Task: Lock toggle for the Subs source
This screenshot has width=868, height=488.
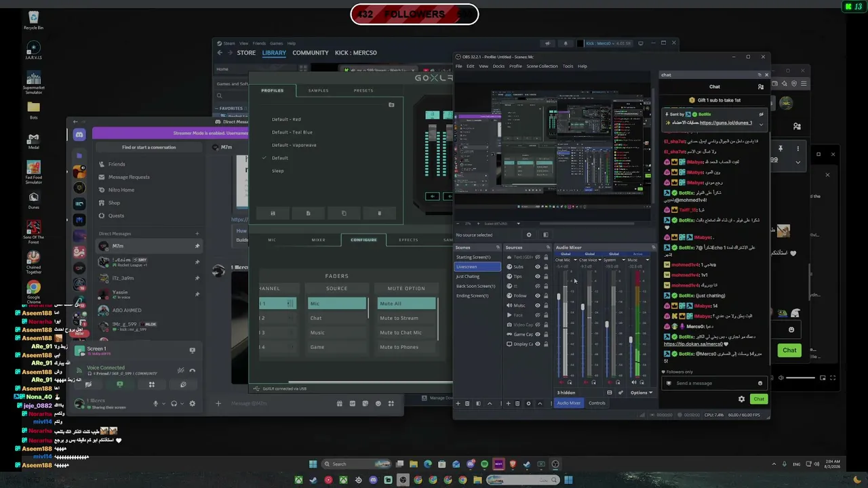Action: 546,266
